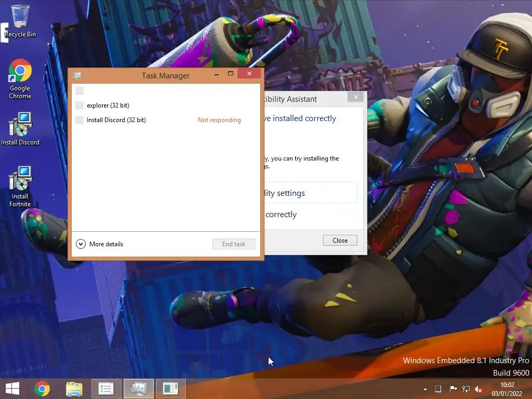Image resolution: width=532 pixels, height=399 pixels.
Task: Open the Windows Start button
Action: point(12,389)
